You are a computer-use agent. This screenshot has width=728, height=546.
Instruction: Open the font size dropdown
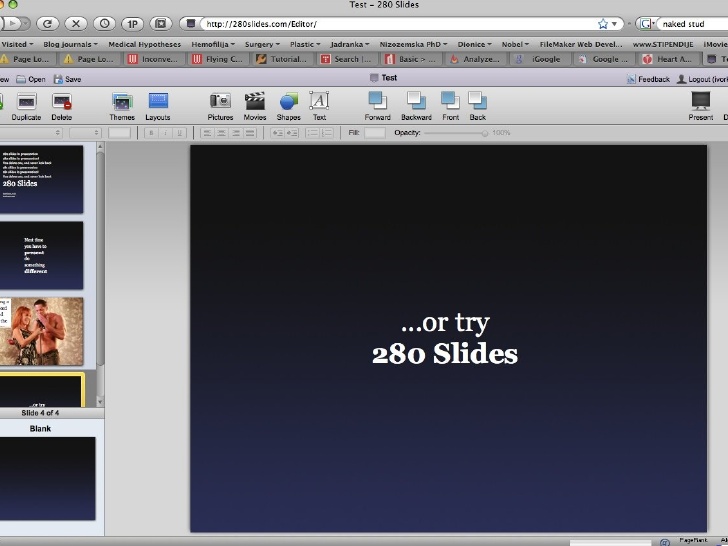[x=85, y=133]
